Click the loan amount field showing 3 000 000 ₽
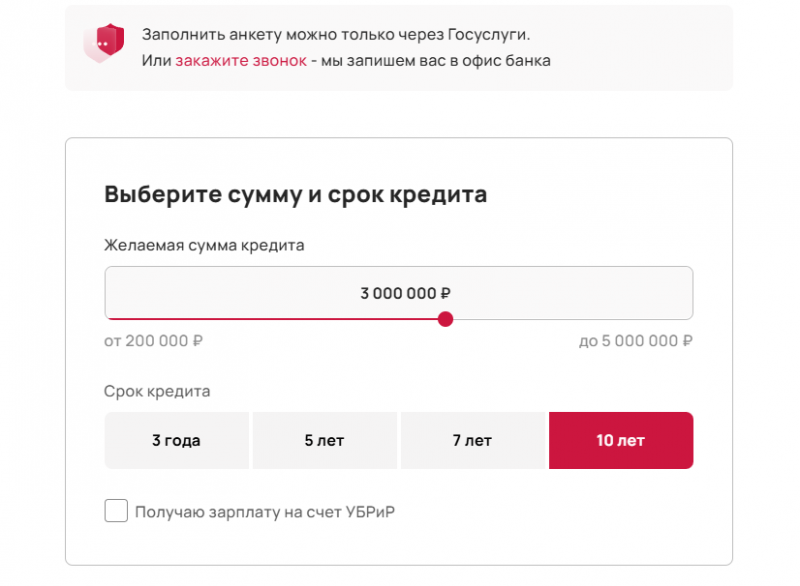This screenshot has height=586, width=800. 399,292
